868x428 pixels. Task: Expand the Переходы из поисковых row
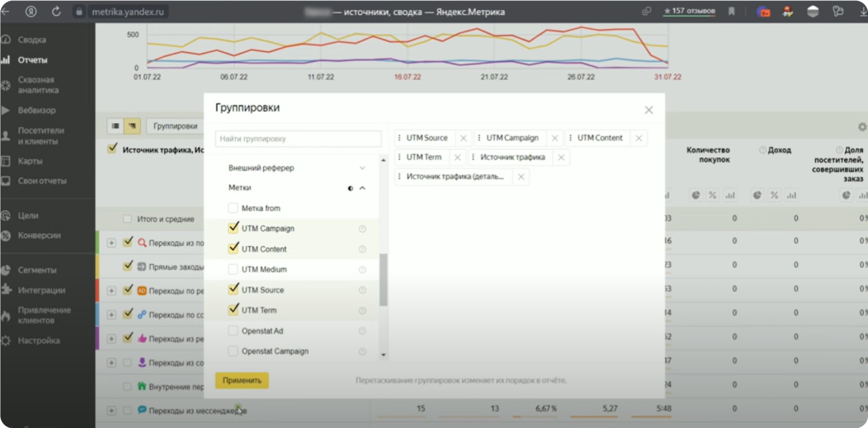pyautogui.click(x=112, y=243)
